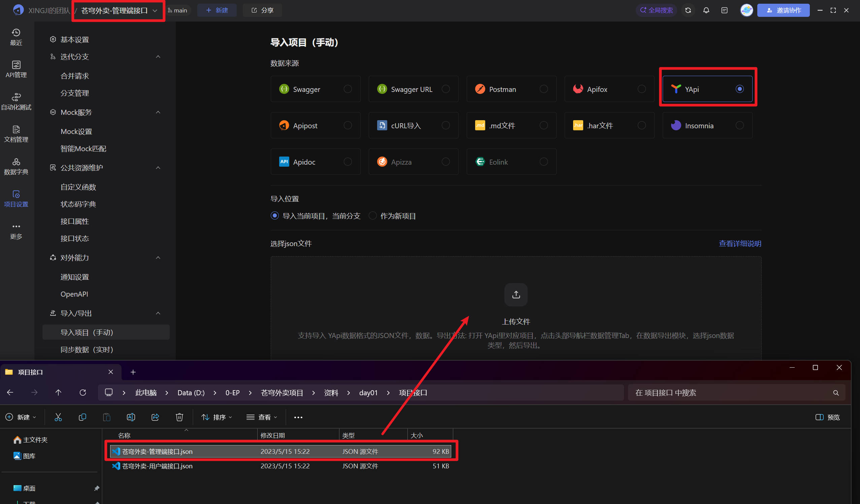Choose Apifox as data source
860x504 pixels.
609,89
